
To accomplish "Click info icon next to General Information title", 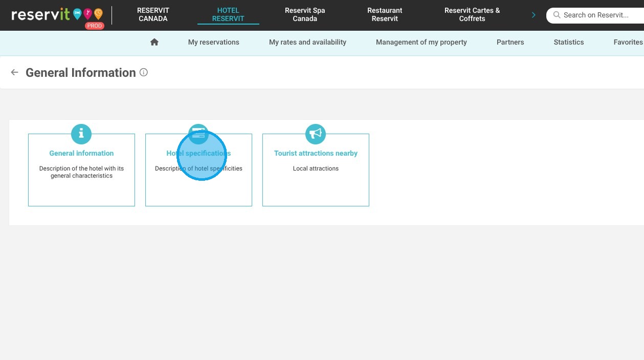I will pyautogui.click(x=144, y=72).
